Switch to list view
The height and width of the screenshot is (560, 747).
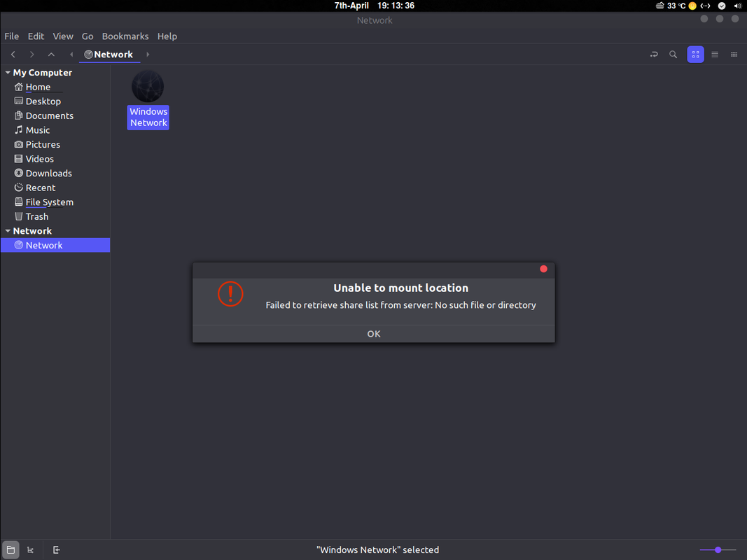click(x=715, y=55)
